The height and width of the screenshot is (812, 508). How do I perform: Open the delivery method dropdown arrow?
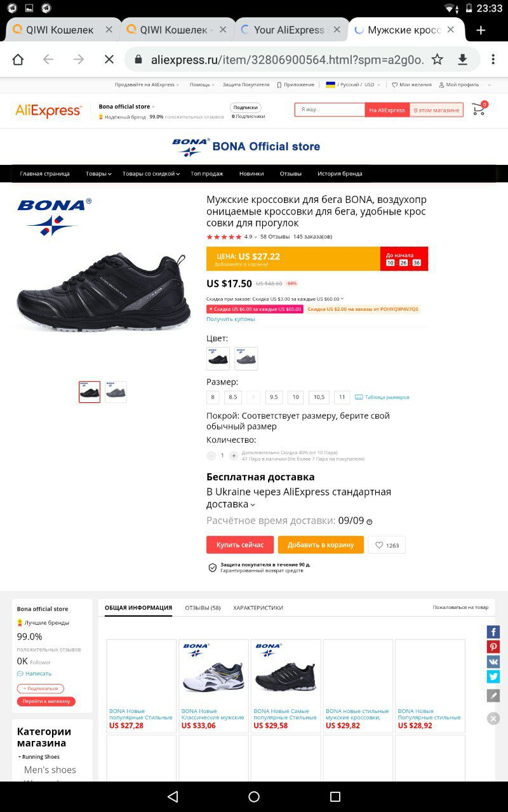(x=253, y=505)
